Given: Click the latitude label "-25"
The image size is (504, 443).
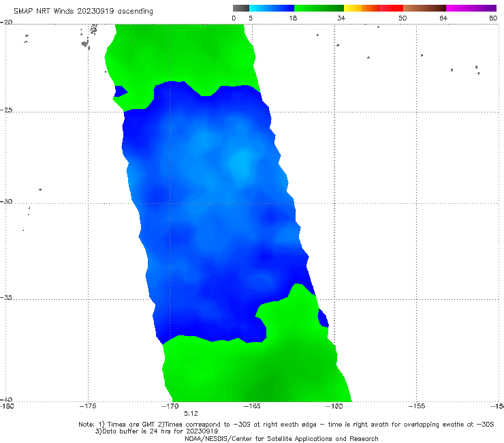Looking at the screenshot, I should pos(6,110).
